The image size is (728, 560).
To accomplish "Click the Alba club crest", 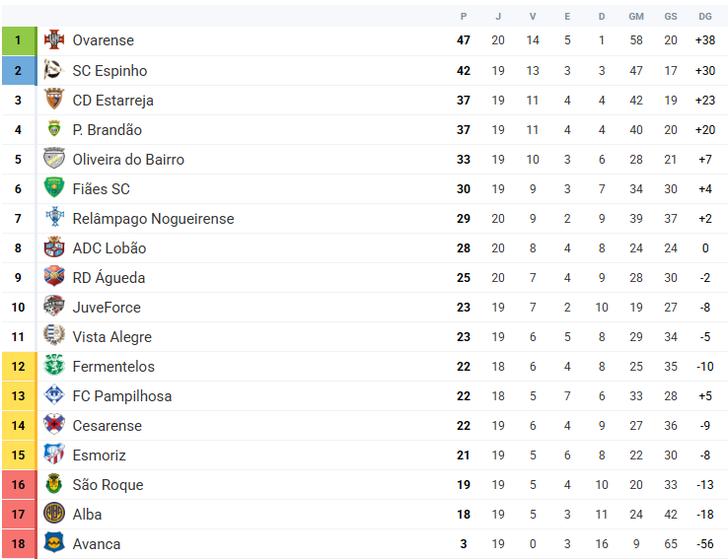I will [x=53, y=514].
